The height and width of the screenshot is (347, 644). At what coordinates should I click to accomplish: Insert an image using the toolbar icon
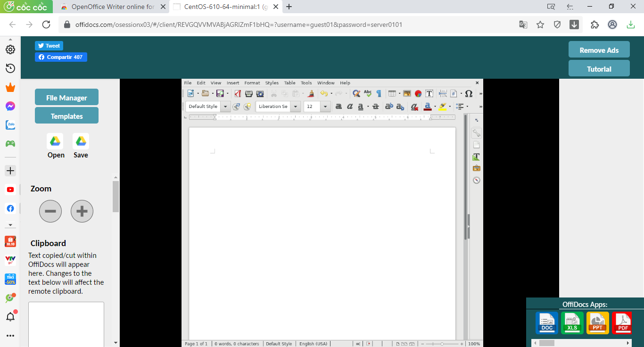click(x=406, y=93)
